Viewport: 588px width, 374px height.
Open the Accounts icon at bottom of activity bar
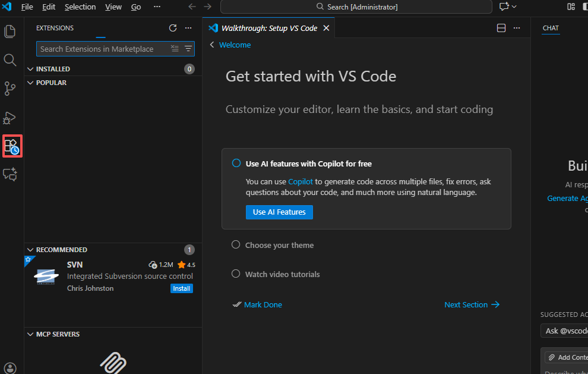pos(10,368)
